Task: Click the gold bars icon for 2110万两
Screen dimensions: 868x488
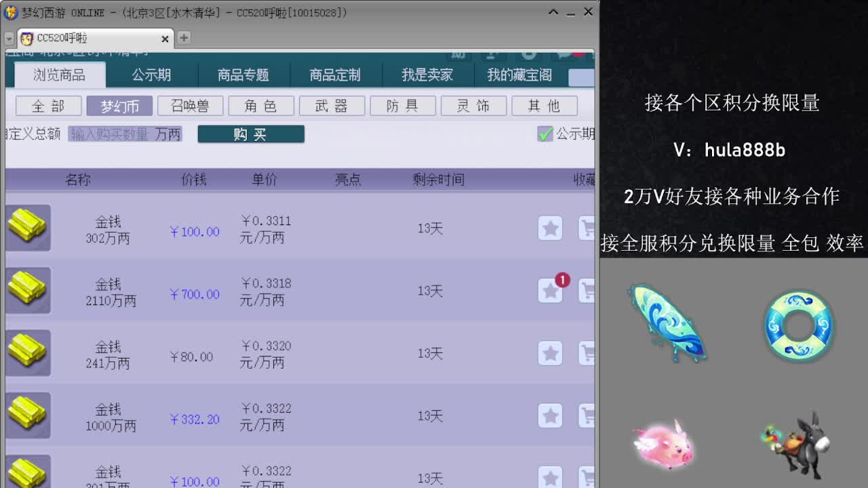Action: coord(28,290)
